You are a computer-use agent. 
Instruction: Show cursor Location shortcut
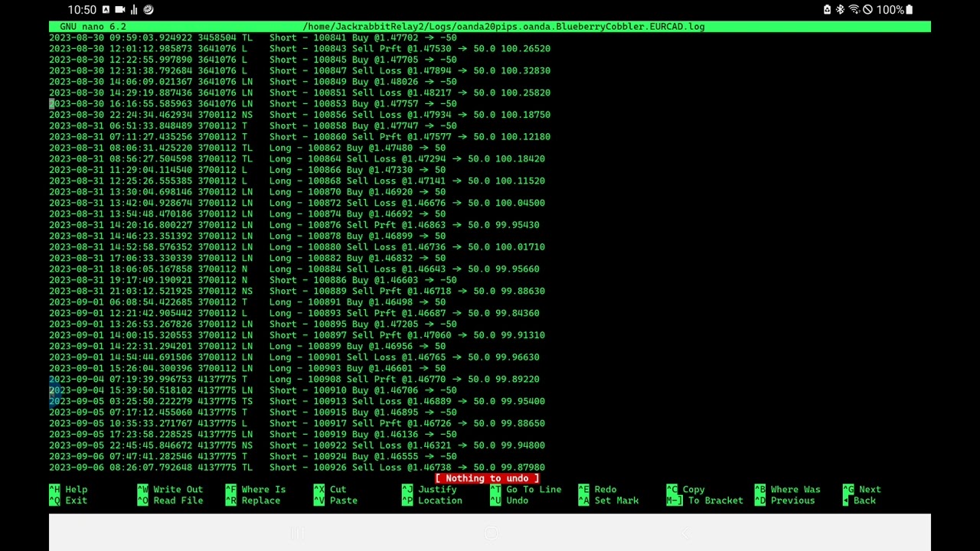pyautogui.click(x=432, y=500)
